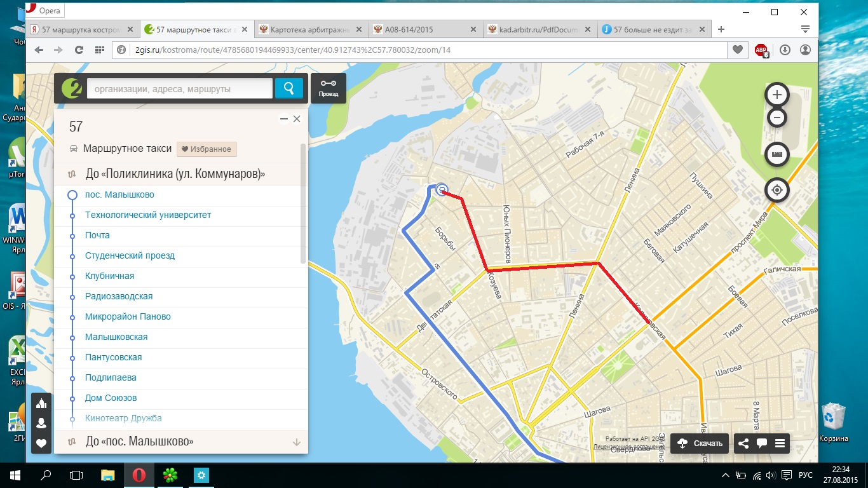Viewport: 868px width, 488px height.
Task: Select stop 'пос. Малышково'
Action: pos(119,194)
